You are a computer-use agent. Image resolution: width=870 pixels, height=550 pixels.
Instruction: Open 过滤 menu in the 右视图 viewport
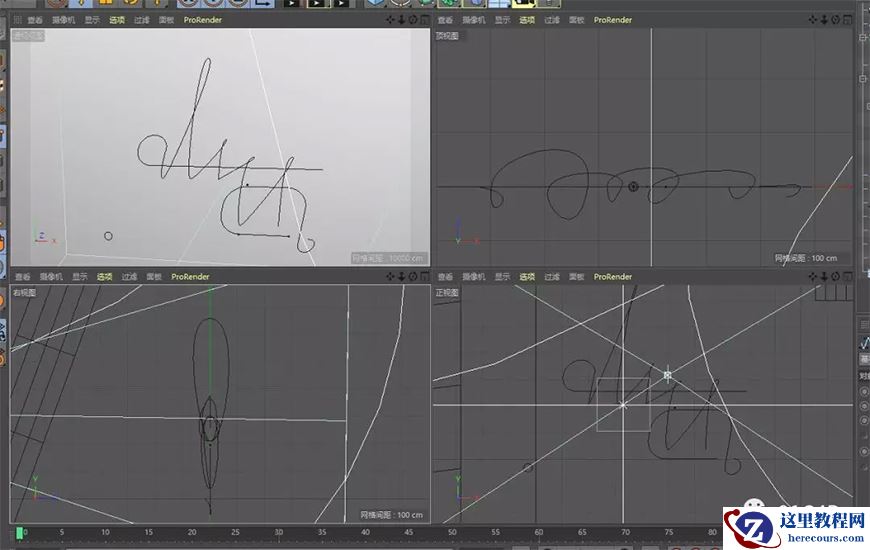[x=130, y=276]
